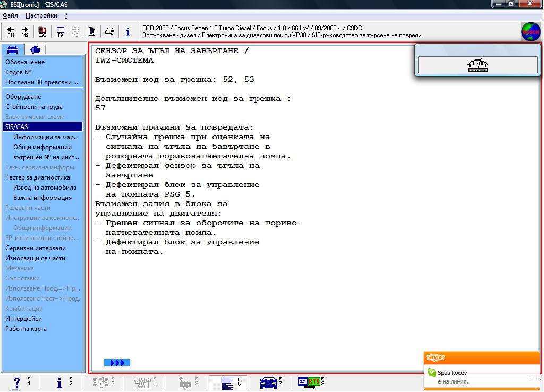Select the engine component tab icon
544x392 pixels.
pos(35,49)
